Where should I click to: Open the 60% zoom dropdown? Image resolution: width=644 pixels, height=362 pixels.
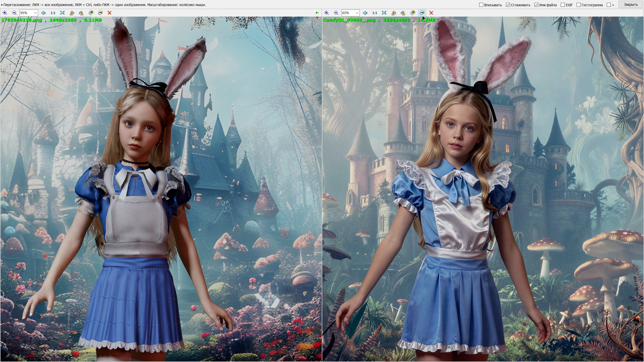[x=357, y=13]
